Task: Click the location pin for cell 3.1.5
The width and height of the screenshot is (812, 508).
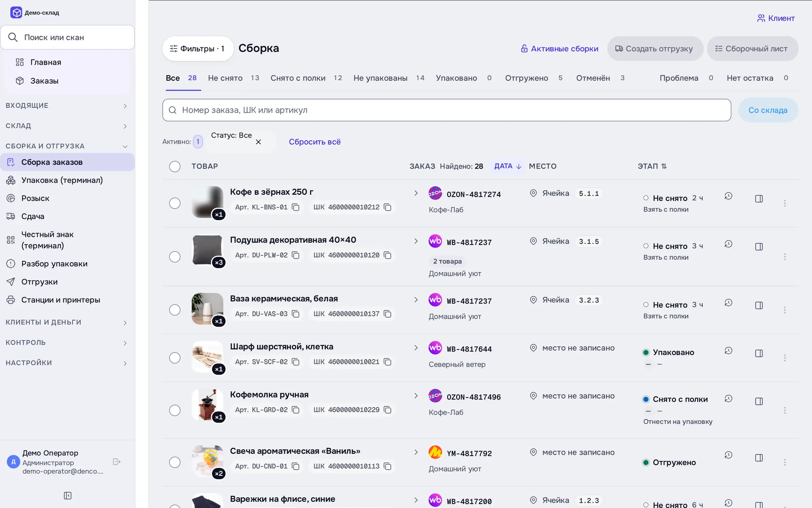Action: [533, 241]
